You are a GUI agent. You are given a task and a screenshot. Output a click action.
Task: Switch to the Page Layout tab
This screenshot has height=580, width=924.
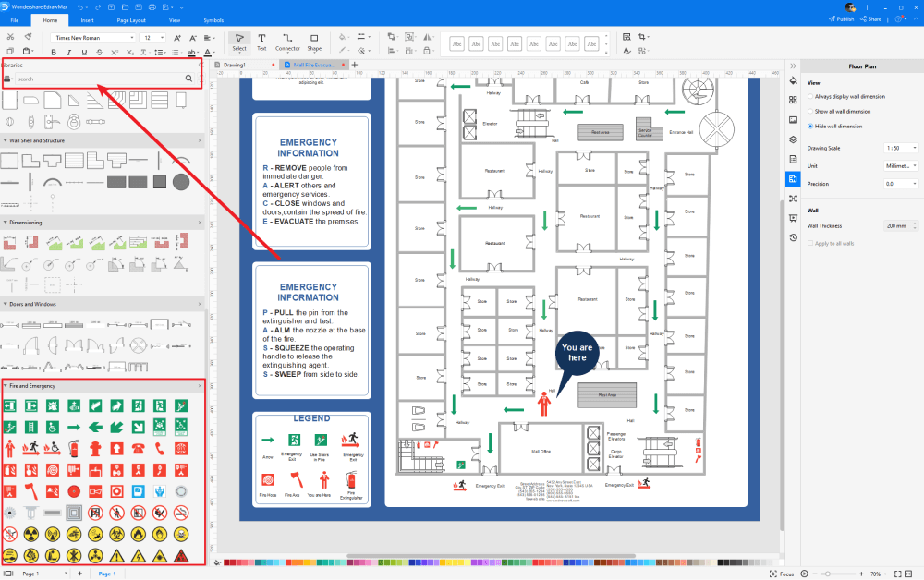[131, 20]
